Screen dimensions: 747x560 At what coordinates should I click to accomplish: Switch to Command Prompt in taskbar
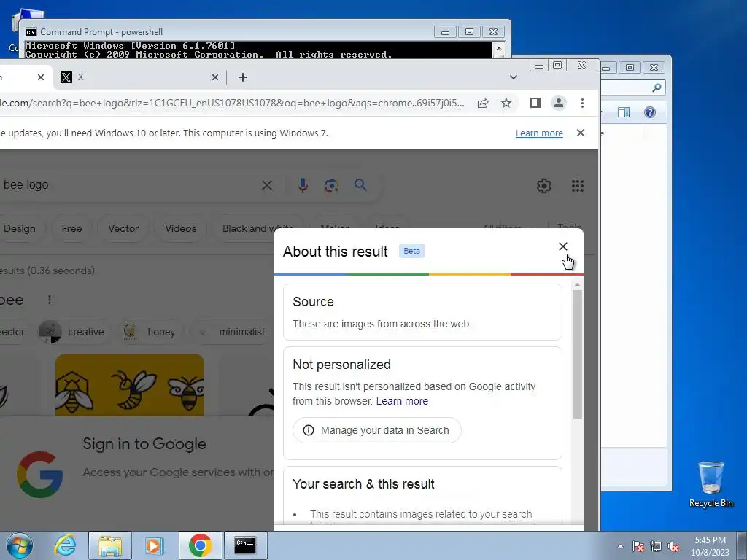245,545
